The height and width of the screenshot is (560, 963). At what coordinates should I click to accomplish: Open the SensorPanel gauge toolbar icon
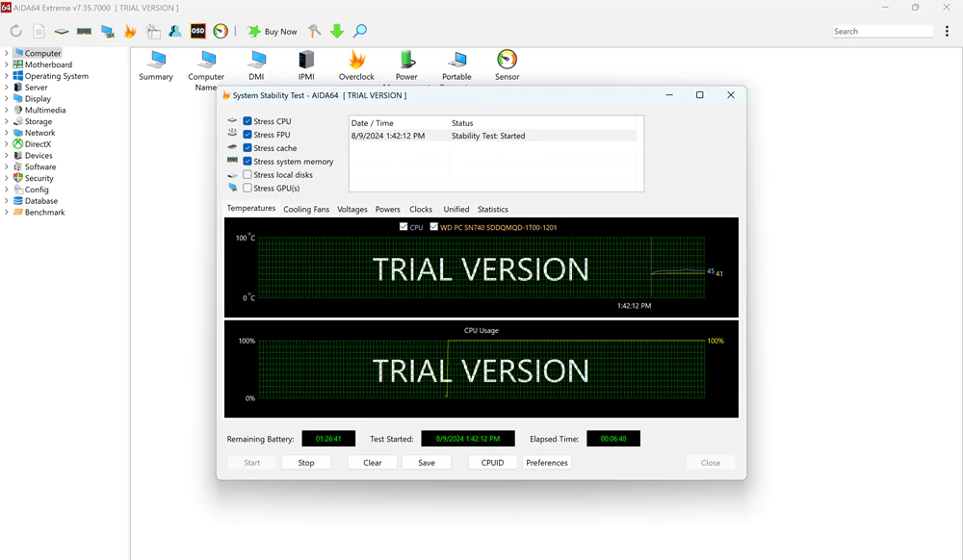click(221, 31)
